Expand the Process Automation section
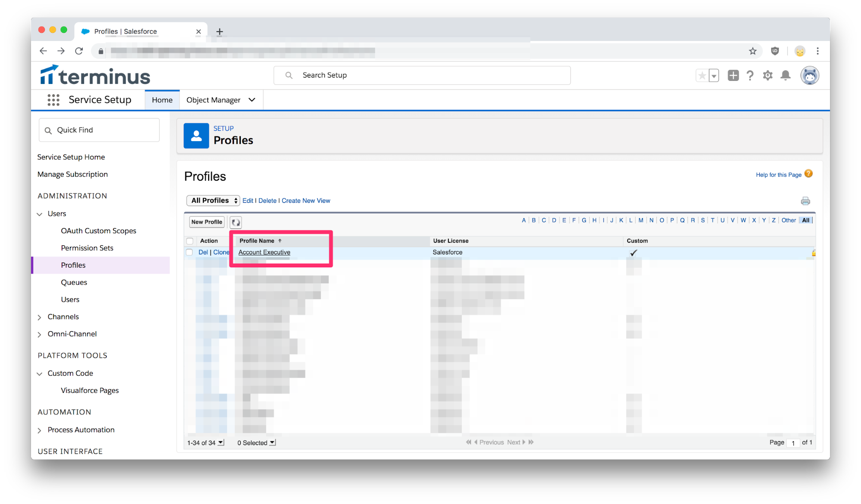This screenshot has height=504, width=861. [40, 430]
